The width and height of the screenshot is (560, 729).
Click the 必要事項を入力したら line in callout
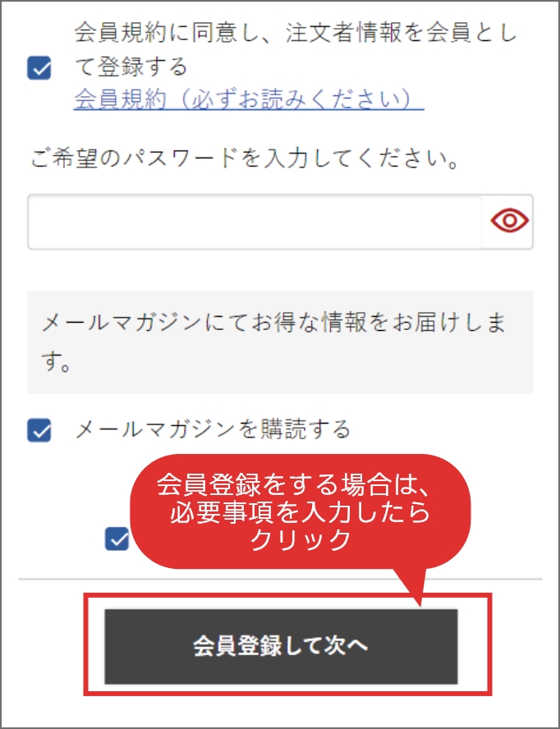coord(300,512)
